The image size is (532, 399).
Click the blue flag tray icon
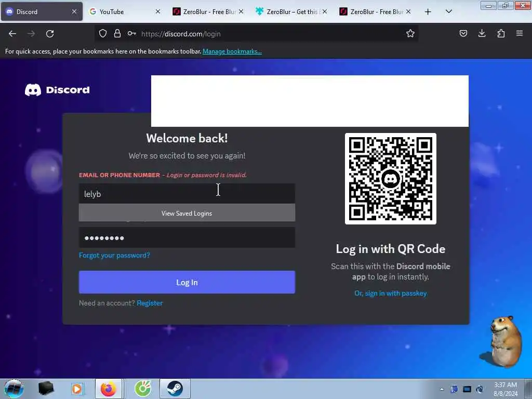click(454, 389)
